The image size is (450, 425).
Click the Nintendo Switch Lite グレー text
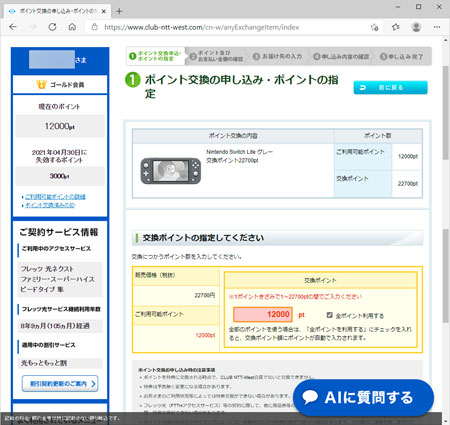pyautogui.click(x=239, y=152)
